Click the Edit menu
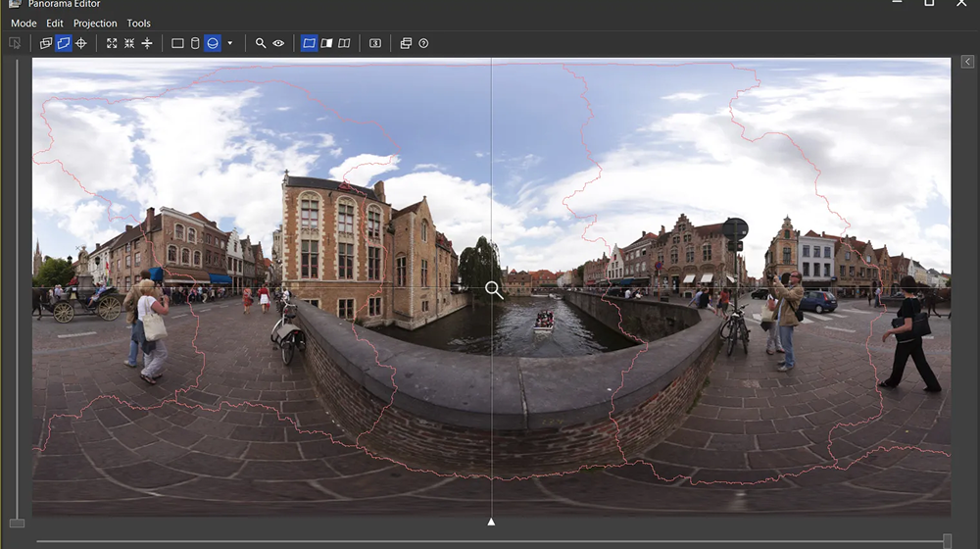The width and height of the screenshot is (980, 549). [55, 23]
